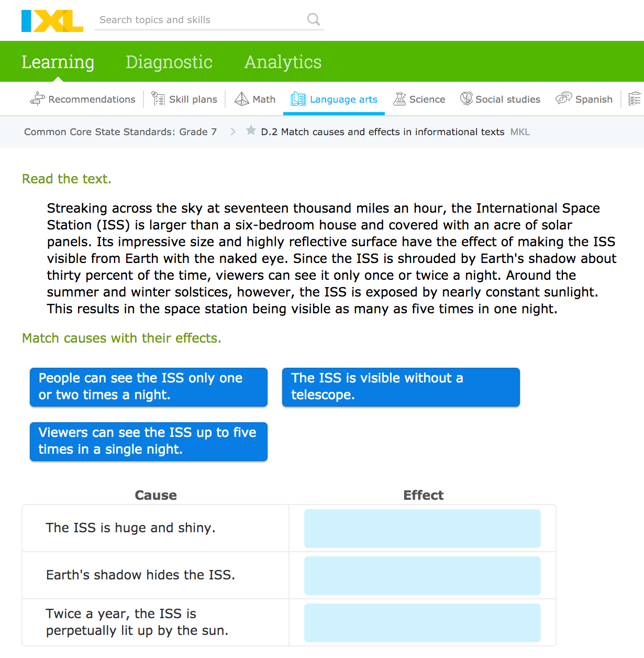Click the Science flask icon
This screenshot has height=658, width=644.
click(399, 98)
